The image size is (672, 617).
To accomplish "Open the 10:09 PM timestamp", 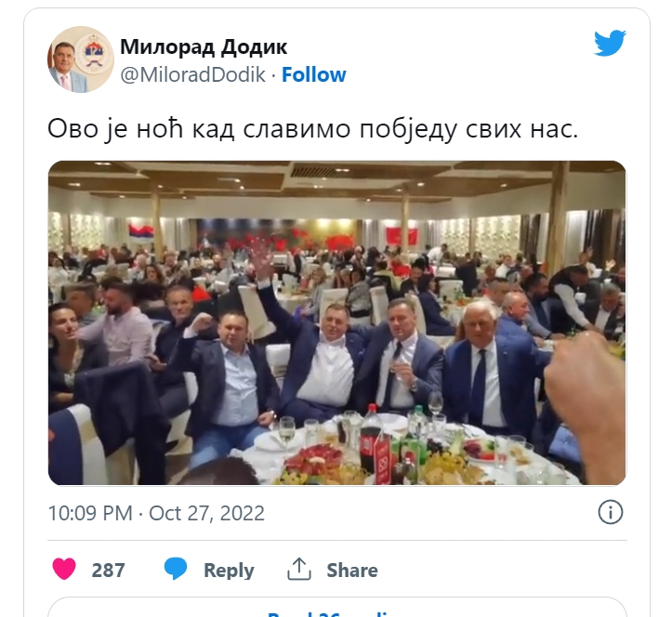I will tap(90, 513).
